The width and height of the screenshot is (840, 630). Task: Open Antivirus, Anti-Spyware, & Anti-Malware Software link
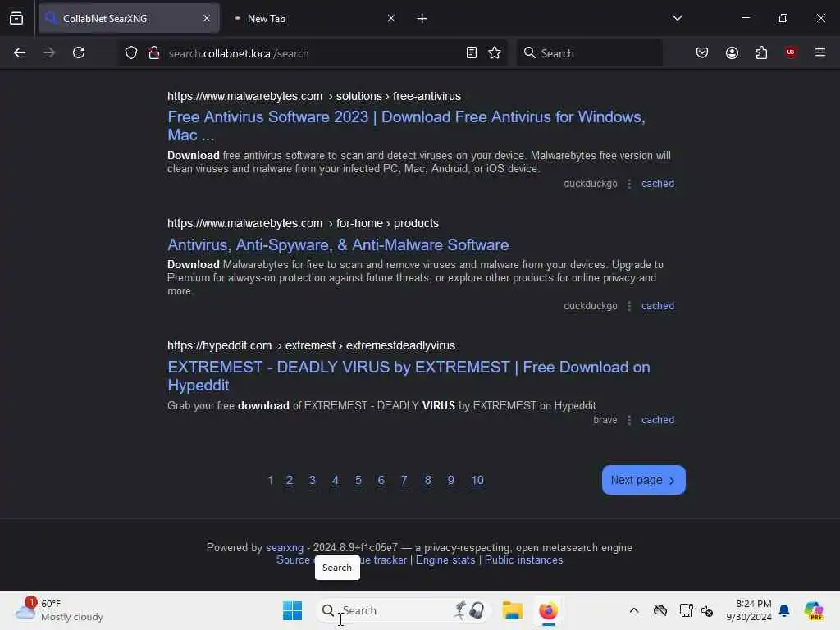click(x=338, y=244)
